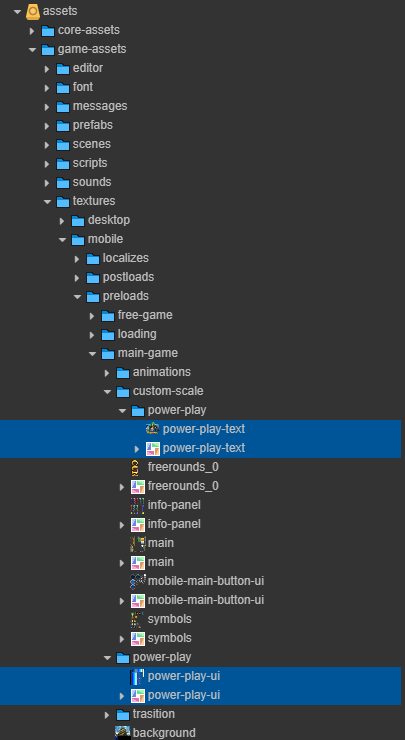The image size is (405, 740).
Task: Click the power-play-ui atlas plist icon
Action: [137, 696]
